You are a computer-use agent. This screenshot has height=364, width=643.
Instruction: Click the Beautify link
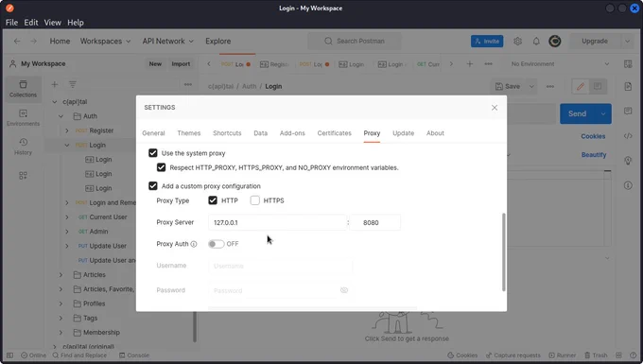594,154
